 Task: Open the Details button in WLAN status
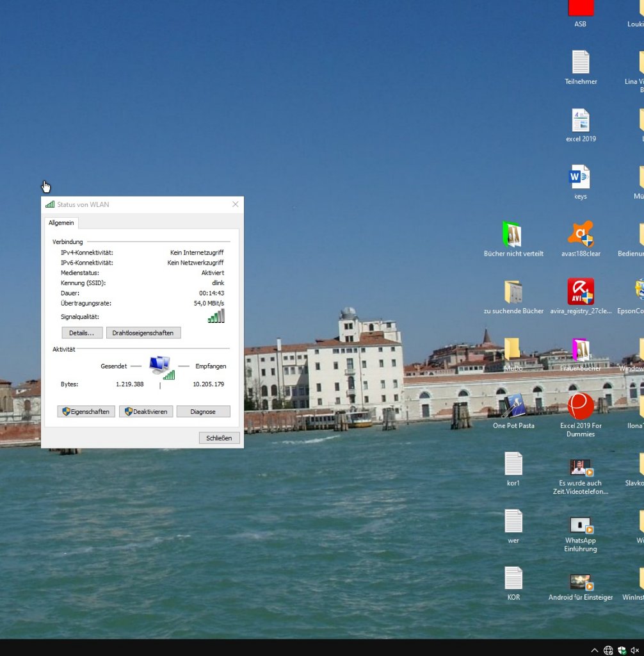point(82,333)
